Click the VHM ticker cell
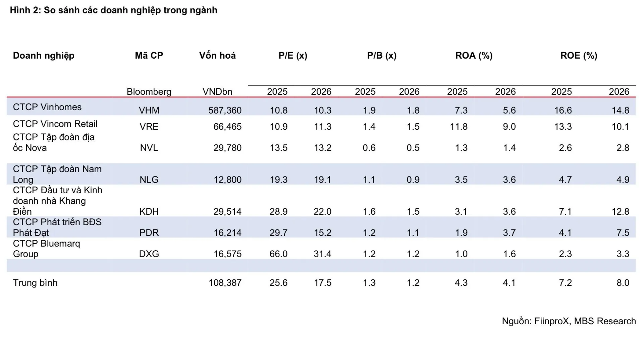The image size is (644, 338). pos(149,110)
